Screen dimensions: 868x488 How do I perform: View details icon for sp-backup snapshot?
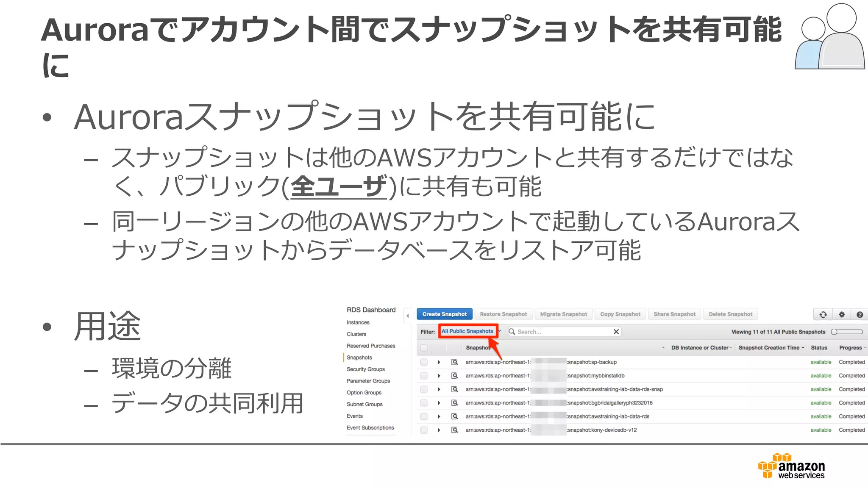coord(454,362)
